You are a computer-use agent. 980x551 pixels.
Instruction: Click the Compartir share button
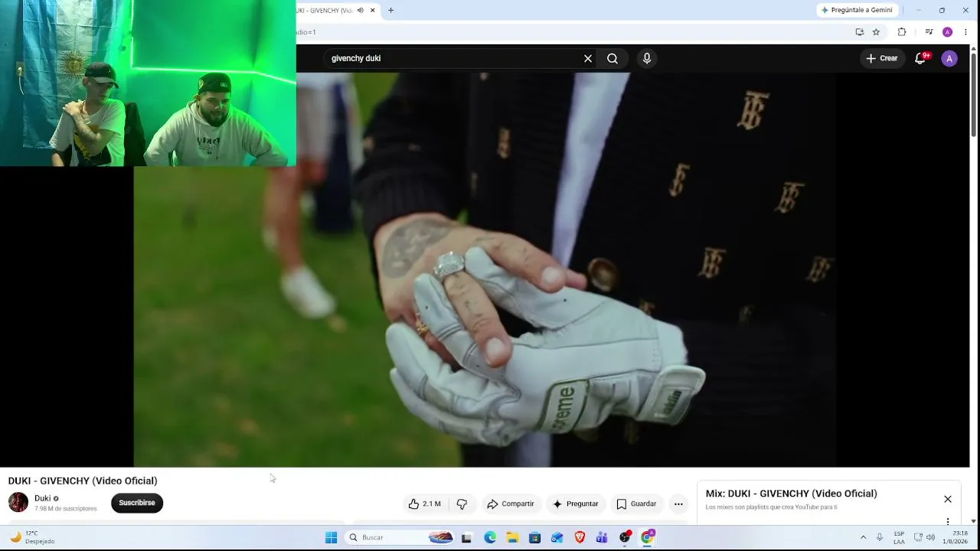pyautogui.click(x=511, y=504)
